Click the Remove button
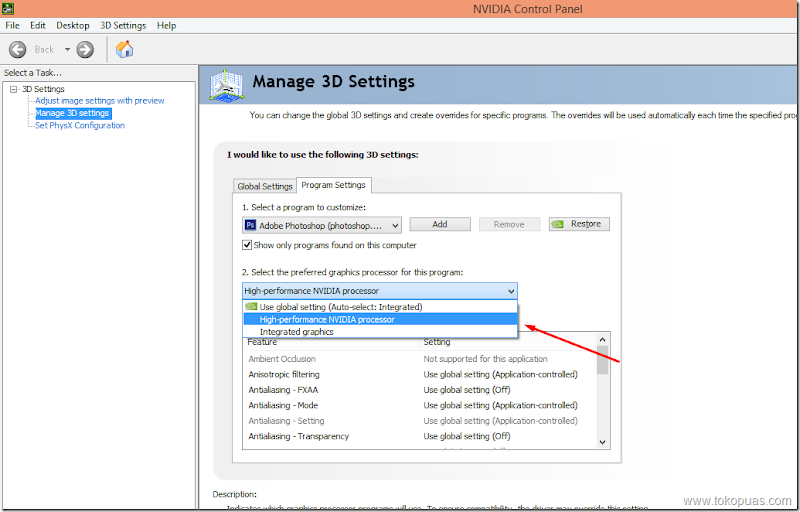The width and height of the screenshot is (800, 512). [509, 224]
